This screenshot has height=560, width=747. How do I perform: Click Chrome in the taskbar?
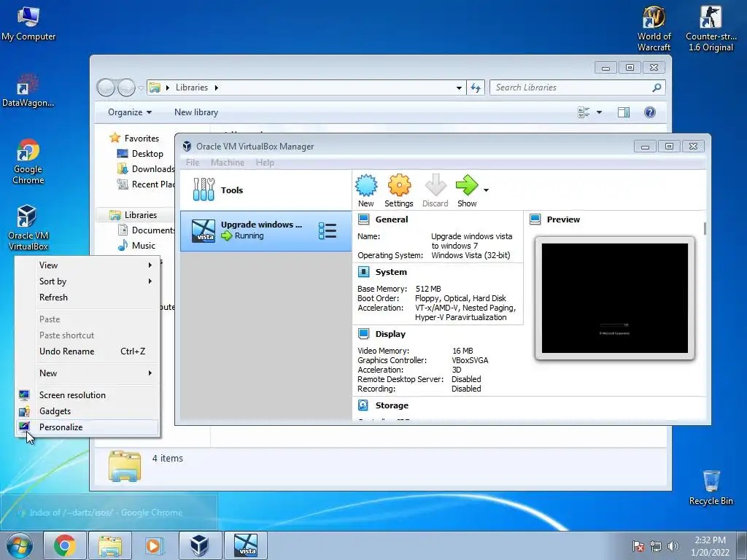tap(65, 545)
